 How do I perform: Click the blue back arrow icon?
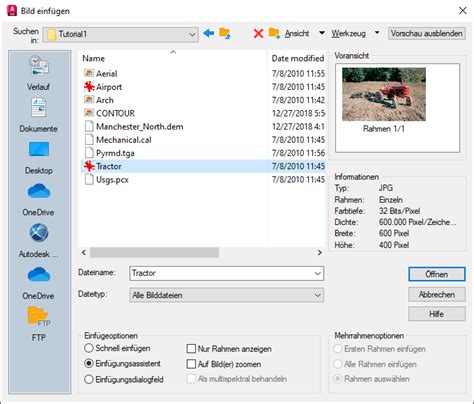click(x=208, y=33)
